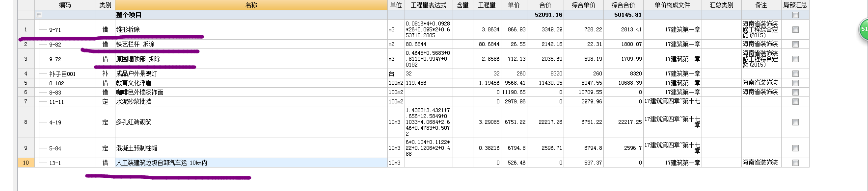Toggle 局部汇总 checkbox for 成品户外景观灯 row
Viewport: 868px width, 191px height.
(795, 73)
